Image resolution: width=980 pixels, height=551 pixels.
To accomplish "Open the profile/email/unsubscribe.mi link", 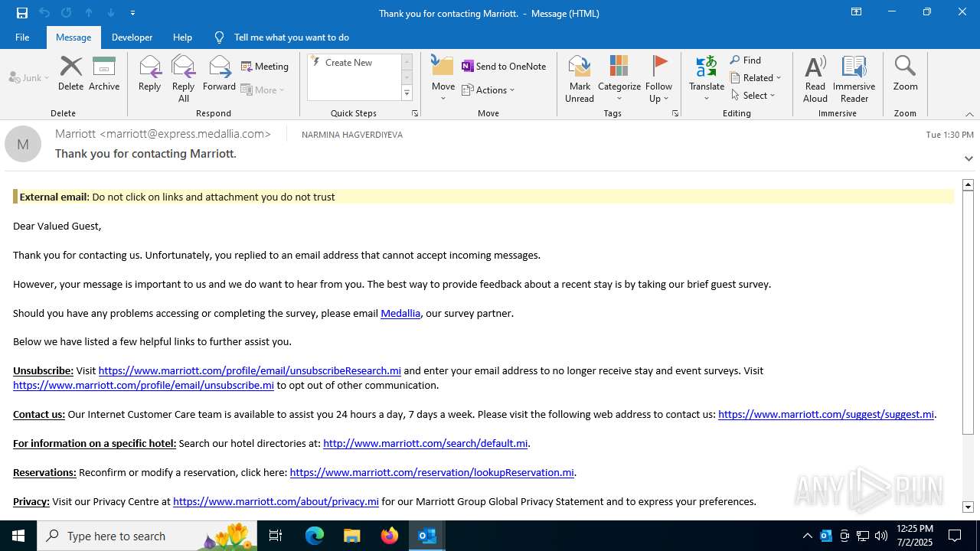I will [x=143, y=385].
